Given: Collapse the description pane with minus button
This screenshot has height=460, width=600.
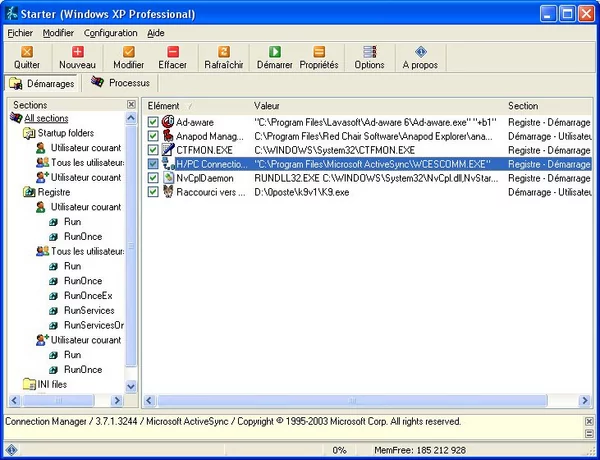Looking at the screenshot, I should tap(589, 433).
